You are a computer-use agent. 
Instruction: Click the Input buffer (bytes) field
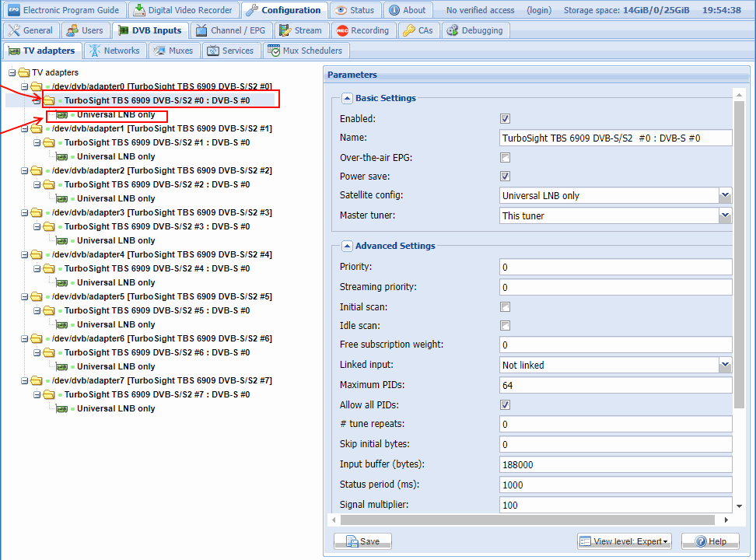click(616, 464)
